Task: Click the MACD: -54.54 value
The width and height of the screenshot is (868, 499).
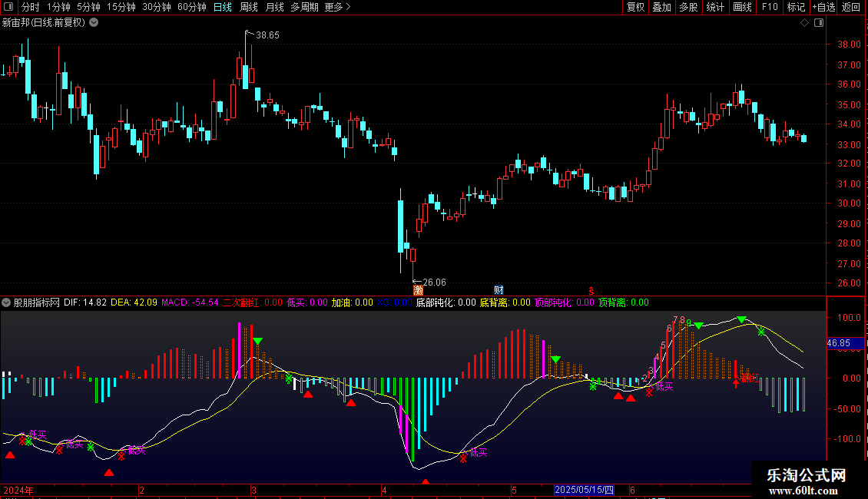Action: pyautogui.click(x=190, y=302)
